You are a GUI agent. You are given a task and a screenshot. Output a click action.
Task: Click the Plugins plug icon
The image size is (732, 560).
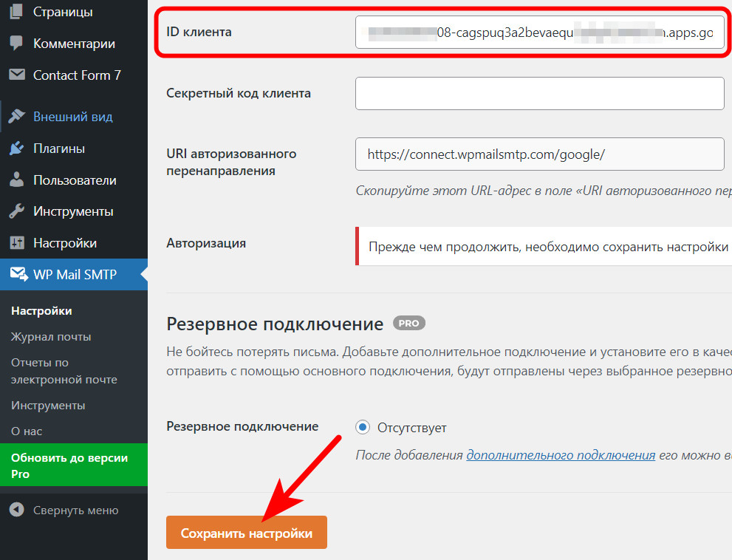tap(17, 148)
